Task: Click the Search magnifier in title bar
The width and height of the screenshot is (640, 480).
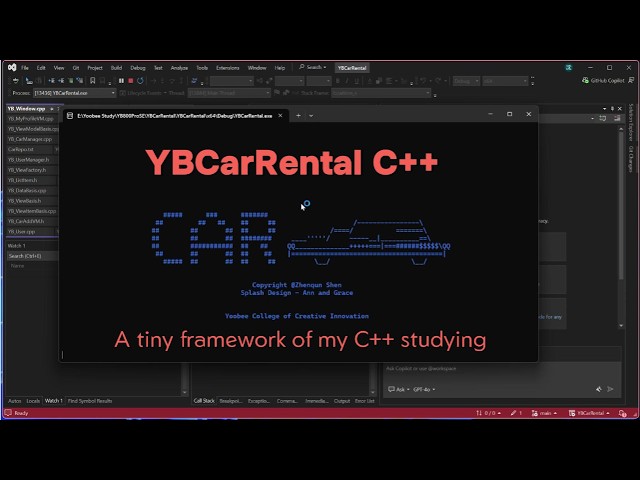Action: [x=302, y=67]
